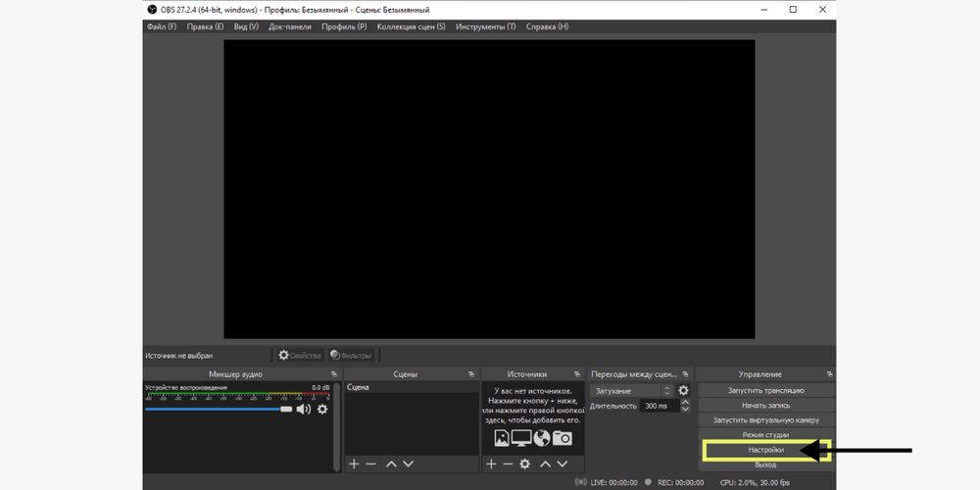The height and width of the screenshot is (490, 980).
Task: Open the audio mixer device gear settings
Action: click(321, 410)
